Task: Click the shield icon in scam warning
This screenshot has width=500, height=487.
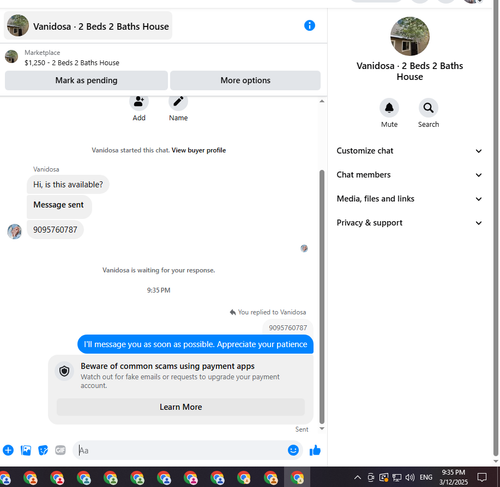Action: point(64,371)
